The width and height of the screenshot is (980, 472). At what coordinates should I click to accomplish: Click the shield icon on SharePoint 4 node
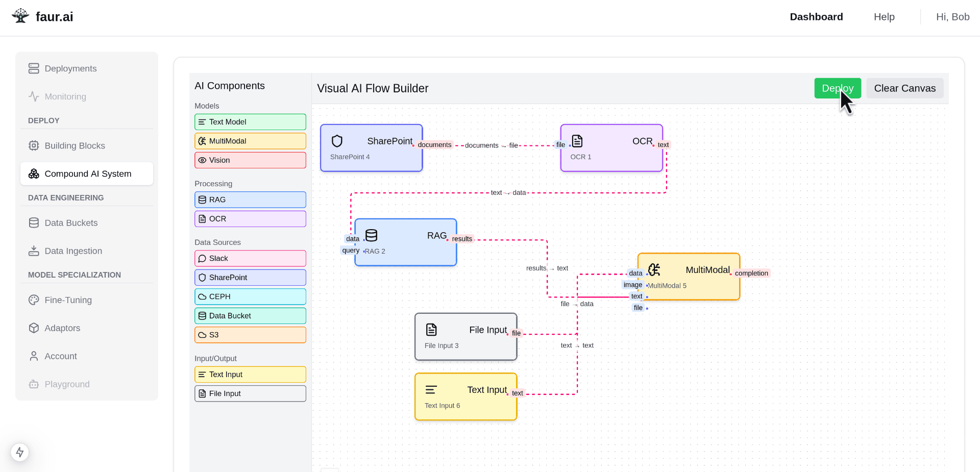click(x=337, y=141)
